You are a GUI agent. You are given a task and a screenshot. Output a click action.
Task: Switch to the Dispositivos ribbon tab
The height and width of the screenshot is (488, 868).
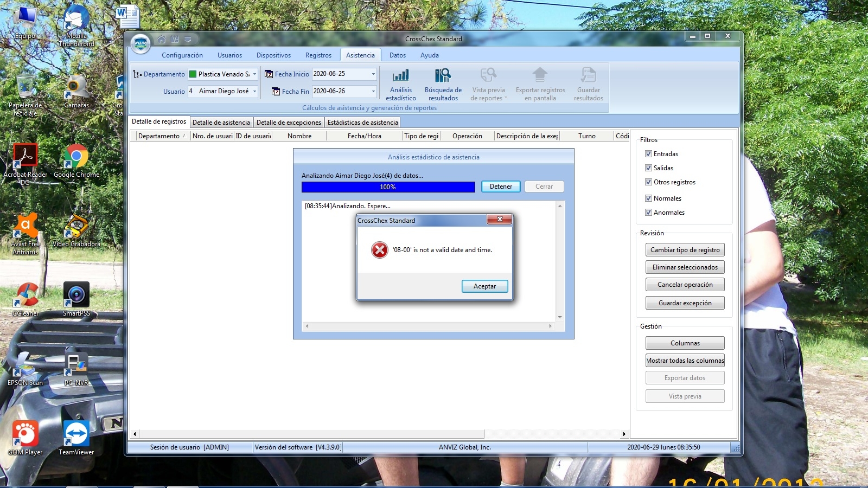pyautogui.click(x=274, y=55)
